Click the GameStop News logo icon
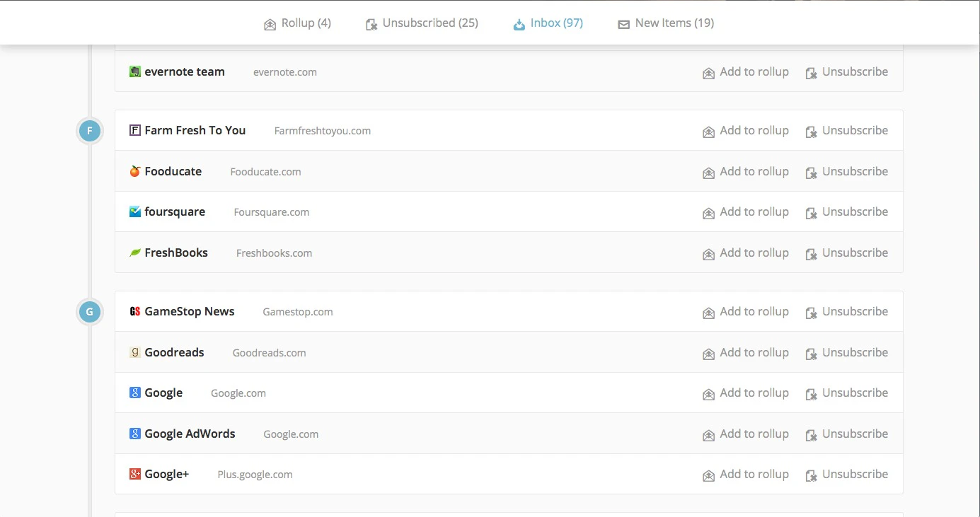 pos(134,310)
